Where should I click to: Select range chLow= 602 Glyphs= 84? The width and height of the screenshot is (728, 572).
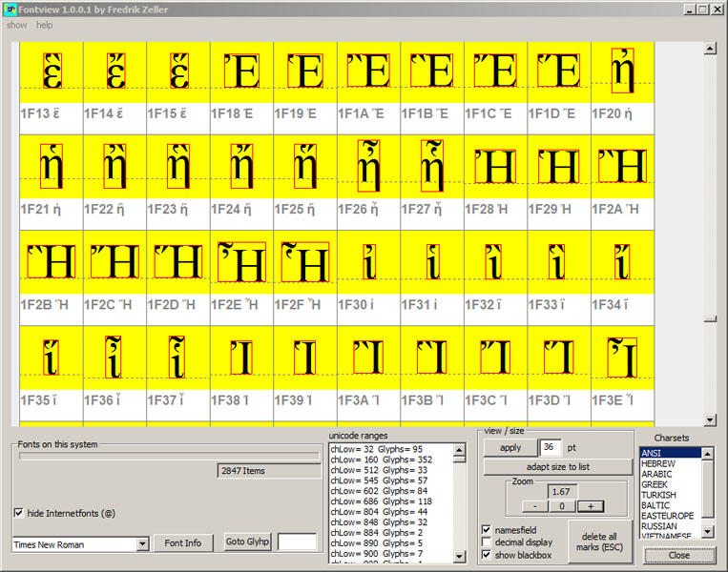pyautogui.click(x=391, y=491)
